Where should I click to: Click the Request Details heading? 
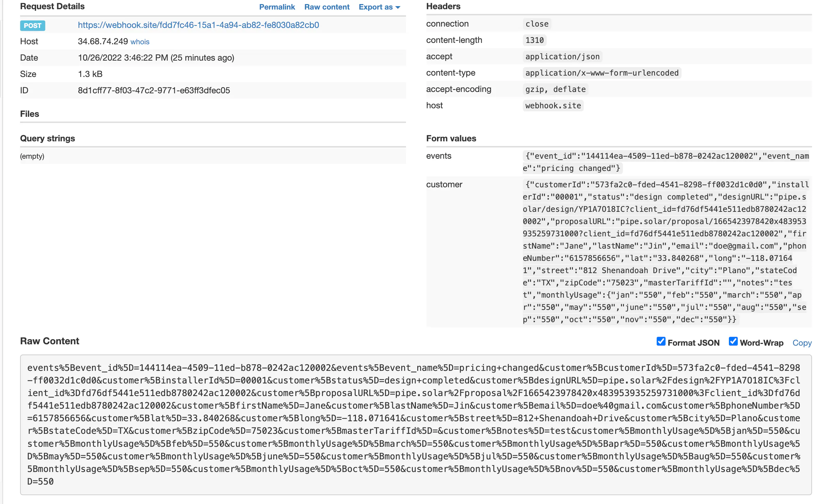click(x=52, y=6)
